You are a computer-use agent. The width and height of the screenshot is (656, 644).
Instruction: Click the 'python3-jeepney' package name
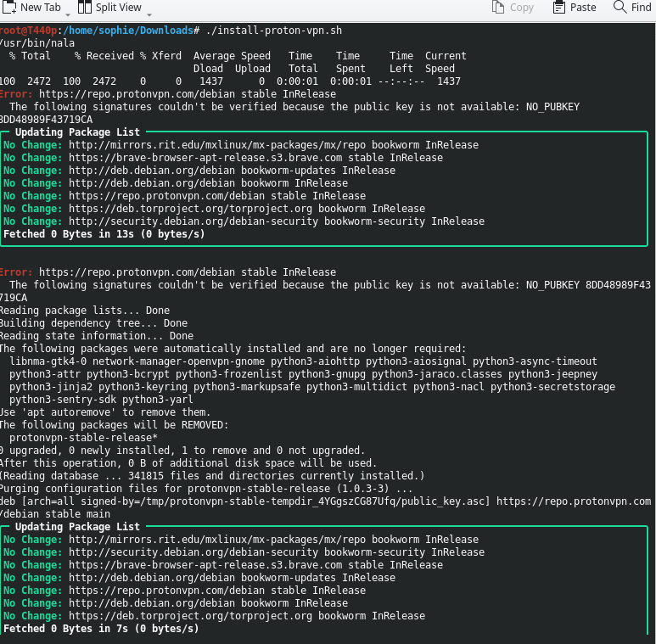click(552, 374)
